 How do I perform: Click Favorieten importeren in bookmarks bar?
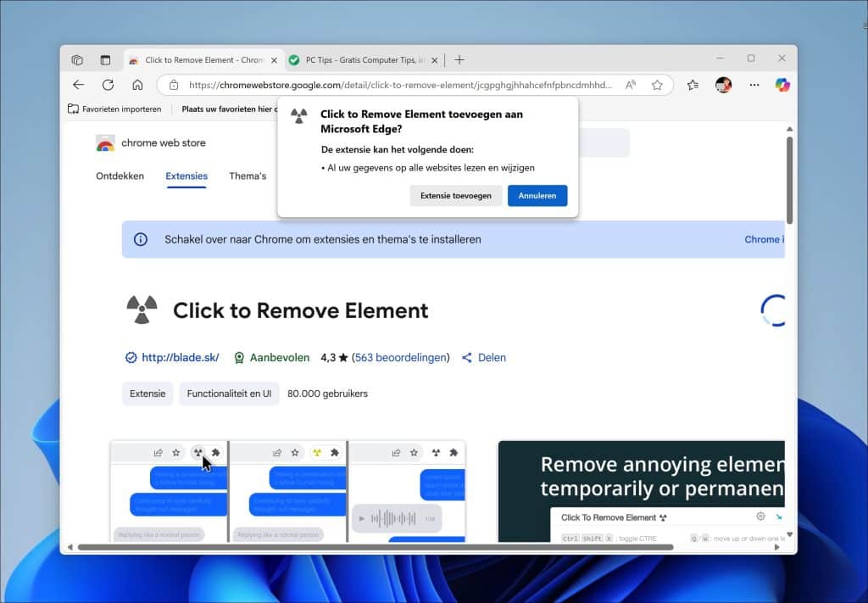click(x=114, y=109)
